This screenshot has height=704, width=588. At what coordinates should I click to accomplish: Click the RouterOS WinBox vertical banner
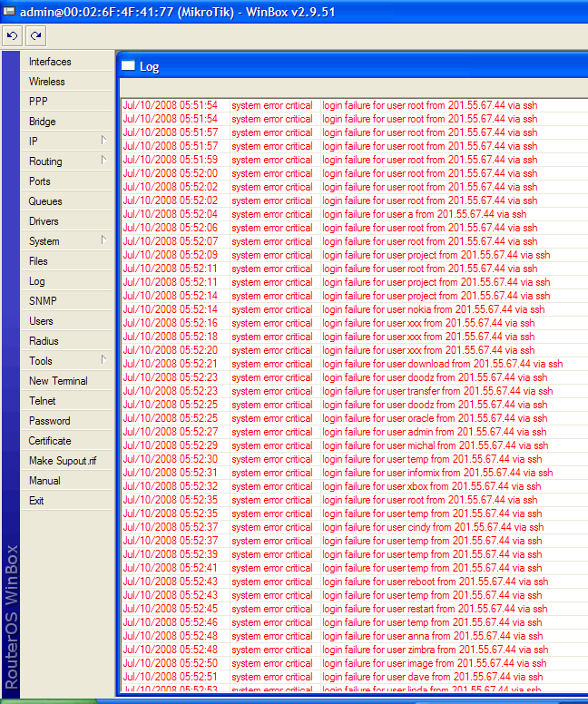tap(11, 375)
